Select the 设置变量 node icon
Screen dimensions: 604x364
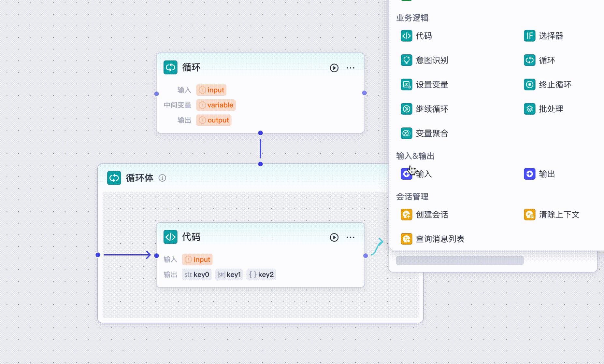click(406, 85)
